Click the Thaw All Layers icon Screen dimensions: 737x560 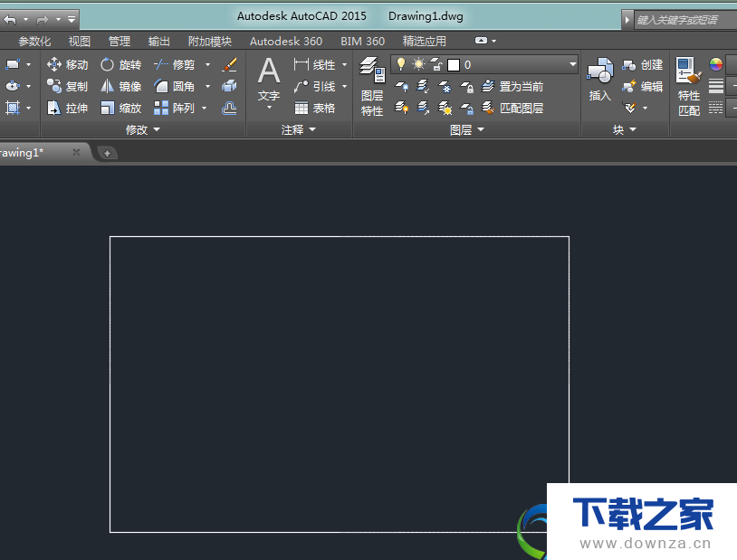point(445,108)
